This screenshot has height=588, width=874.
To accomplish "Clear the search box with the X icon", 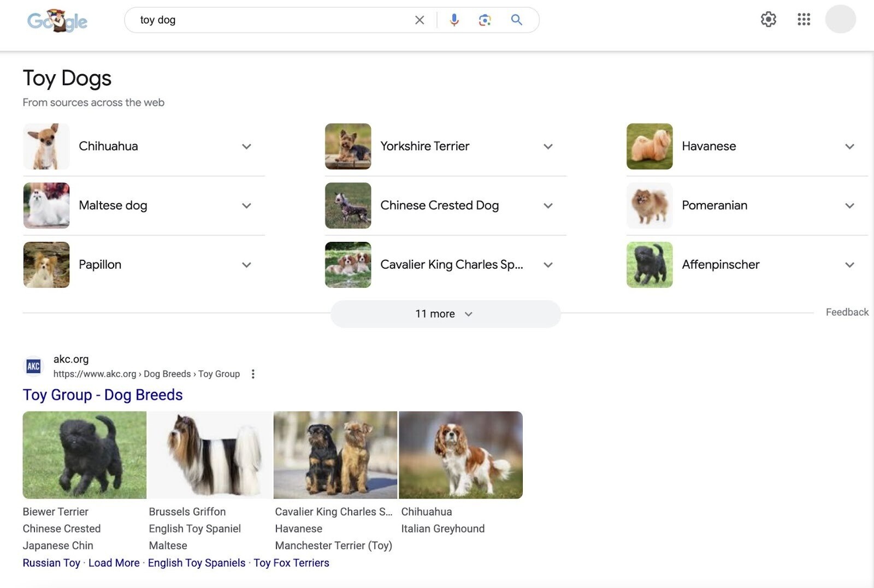I will click(419, 20).
